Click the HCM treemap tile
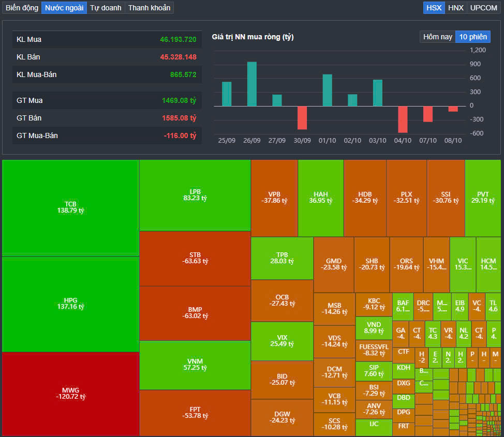 pyautogui.click(x=488, y=264)
